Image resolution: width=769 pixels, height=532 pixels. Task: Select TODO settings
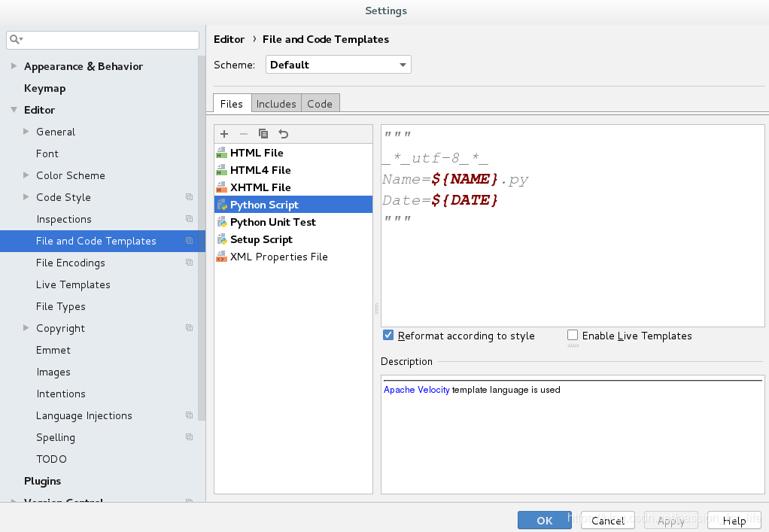[51, 460]
